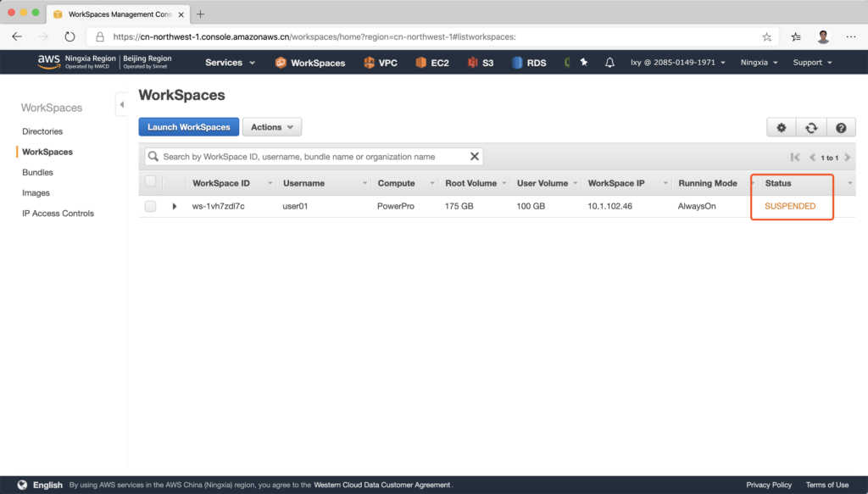Open the notifications bell icon

point(609,63)
